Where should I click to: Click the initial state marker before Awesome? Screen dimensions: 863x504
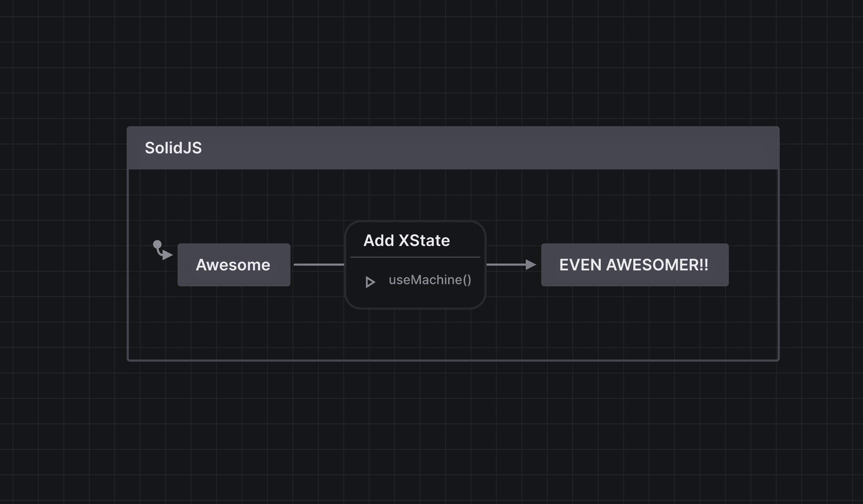coord(162,250)
